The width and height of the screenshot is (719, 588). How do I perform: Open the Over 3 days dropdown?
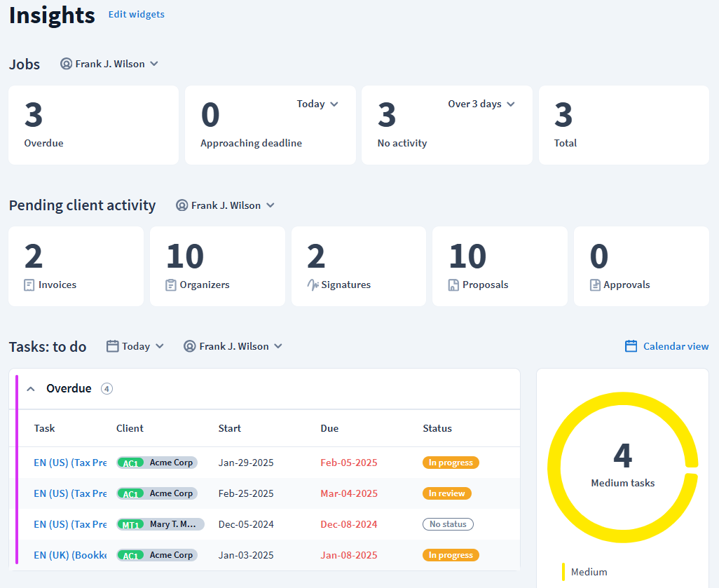click(481, 104)
